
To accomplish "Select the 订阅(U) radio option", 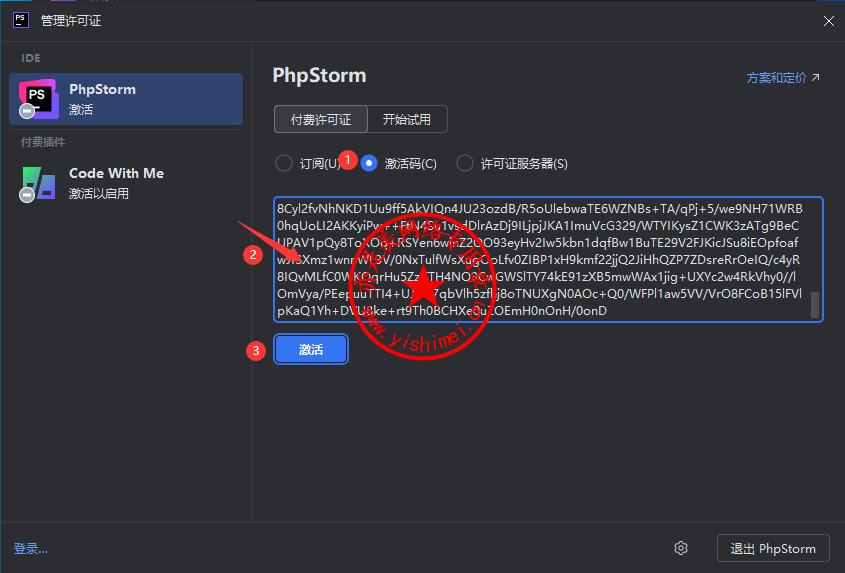I will click(283, 163).
